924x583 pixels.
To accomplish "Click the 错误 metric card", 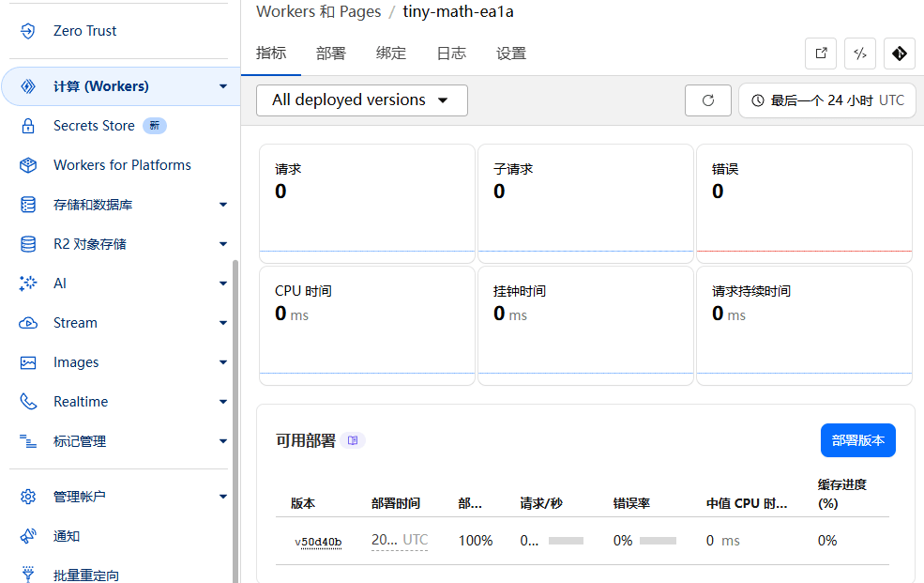I will click(804, 204).
